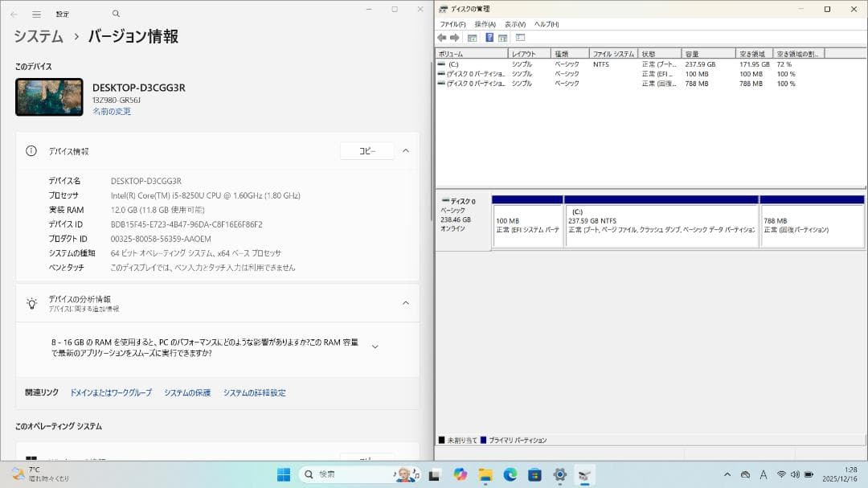Click the back navigation arrow in Disk Management toolbar

click(442, 37)
